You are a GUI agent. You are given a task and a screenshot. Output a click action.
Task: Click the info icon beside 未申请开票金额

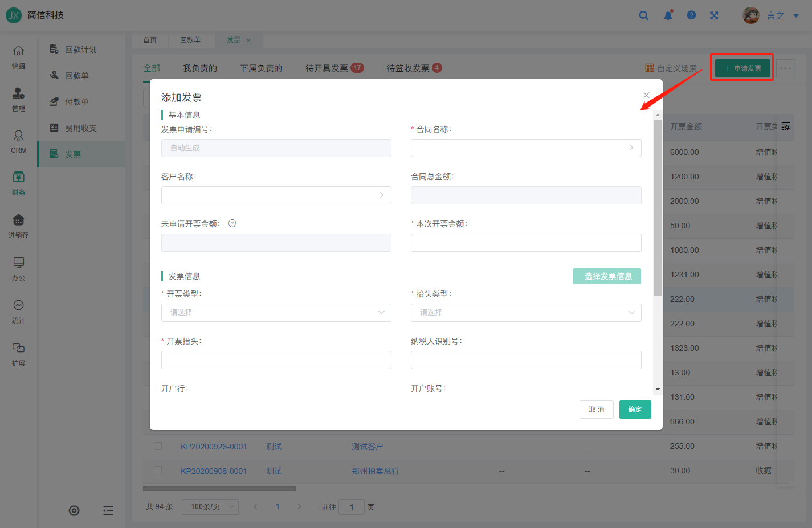click(x=232, y=224)
